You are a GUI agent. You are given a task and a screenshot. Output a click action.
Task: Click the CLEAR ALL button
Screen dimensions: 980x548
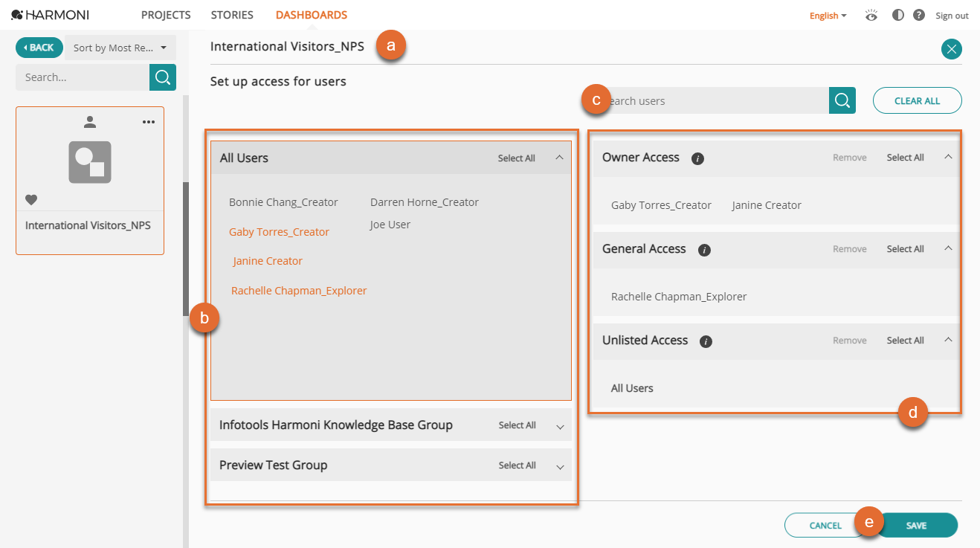pyautogui.click(x=917, y=100)
